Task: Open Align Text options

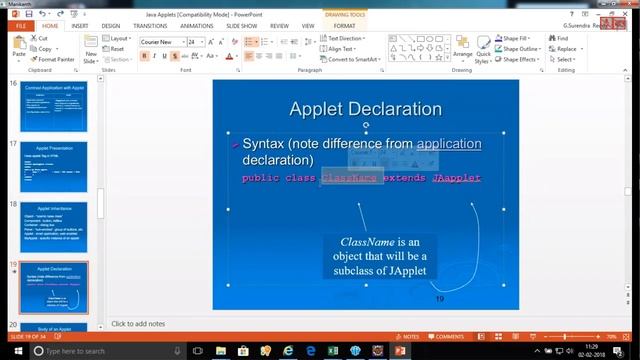Action: click(x=338, y=49)
